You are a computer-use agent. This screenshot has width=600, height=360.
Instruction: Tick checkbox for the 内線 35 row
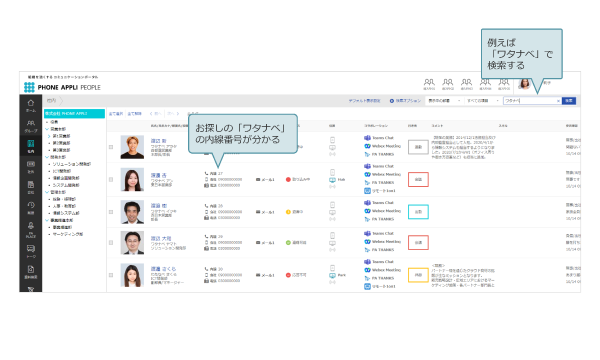click(x=111, y=212)
